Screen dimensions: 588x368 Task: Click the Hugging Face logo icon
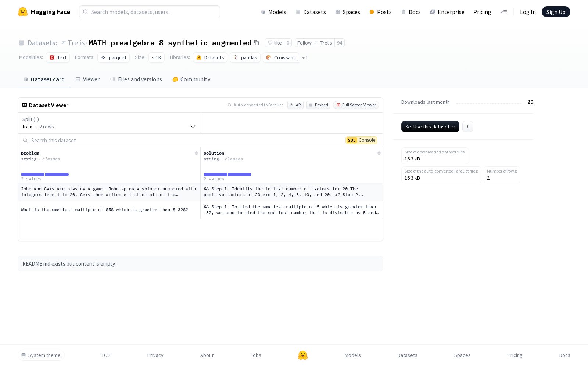click(x=23, y=12)
